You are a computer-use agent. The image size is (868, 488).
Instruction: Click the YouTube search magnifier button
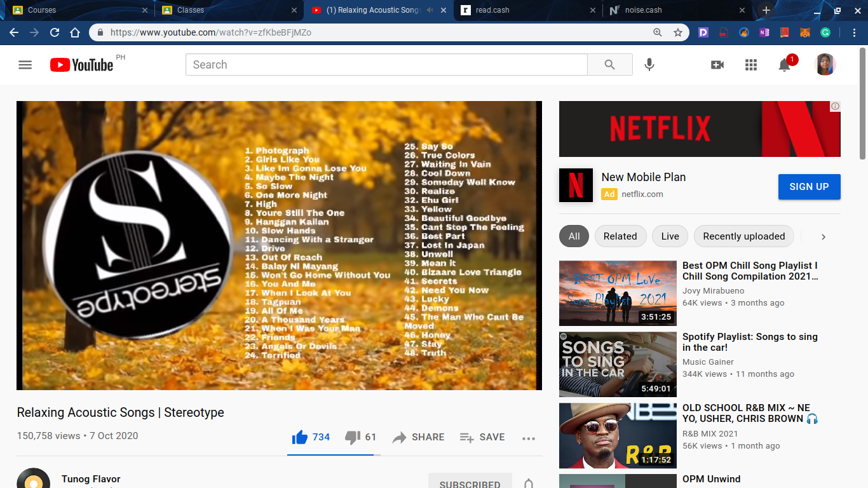coord(610,65)
